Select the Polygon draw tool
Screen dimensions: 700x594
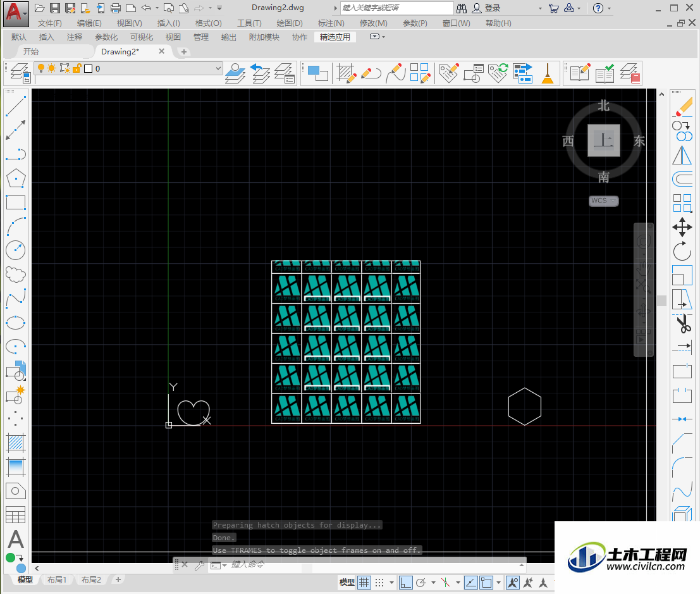(x=16, y=178)
